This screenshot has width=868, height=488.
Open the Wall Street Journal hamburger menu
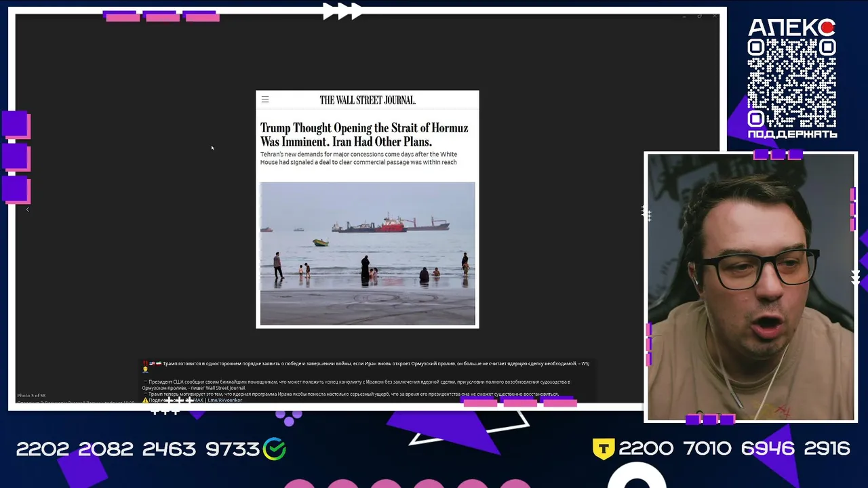pyautogui.click(x=265, y=100)
